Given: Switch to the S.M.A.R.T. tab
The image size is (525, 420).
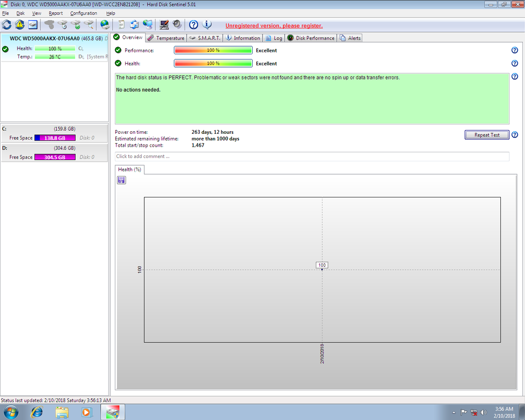Looking at the screenshot, I should point(204,38).
